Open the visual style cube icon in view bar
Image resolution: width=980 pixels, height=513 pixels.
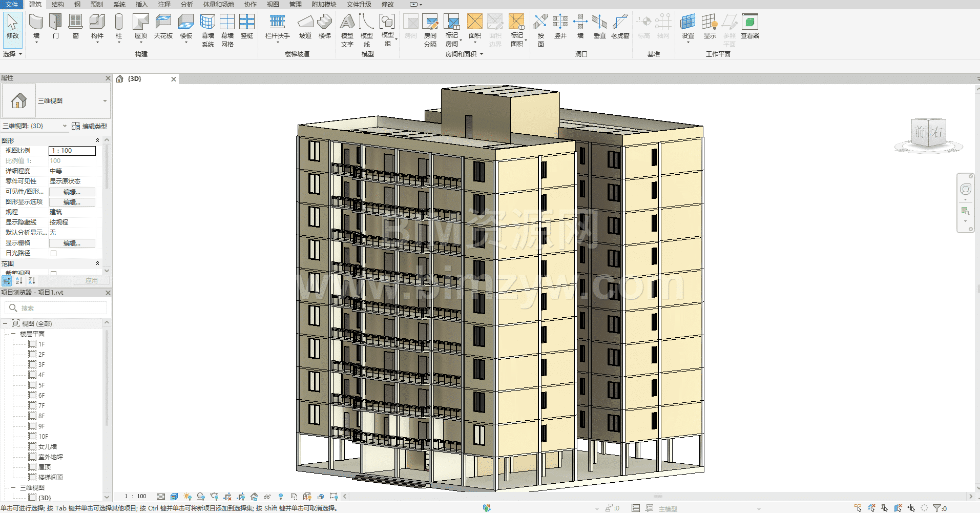[174, 497]
